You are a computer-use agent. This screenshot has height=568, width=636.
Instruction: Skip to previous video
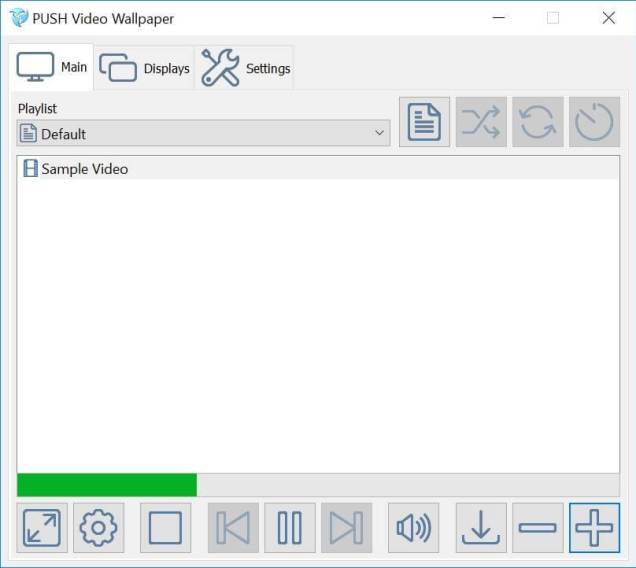[233, 528]
